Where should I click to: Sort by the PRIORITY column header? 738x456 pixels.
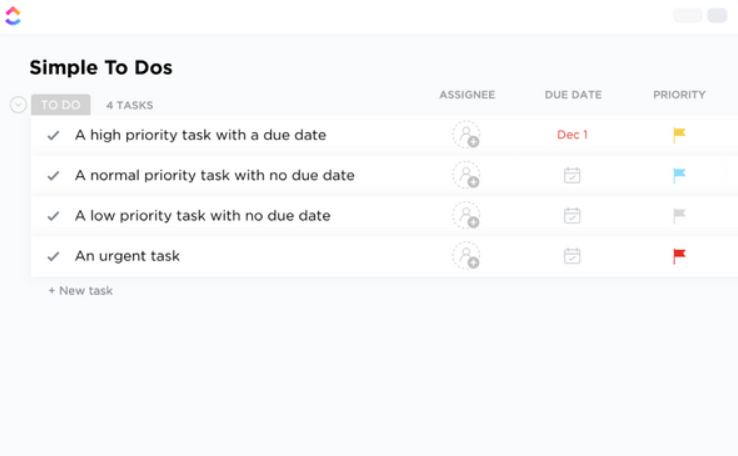[679, 95]
